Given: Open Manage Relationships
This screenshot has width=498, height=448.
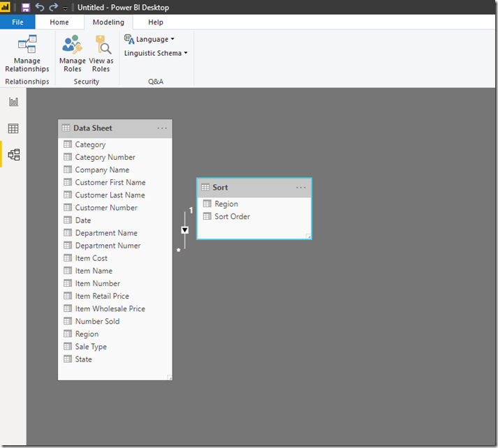Looking at the screenshot, I should pos(27,53).
